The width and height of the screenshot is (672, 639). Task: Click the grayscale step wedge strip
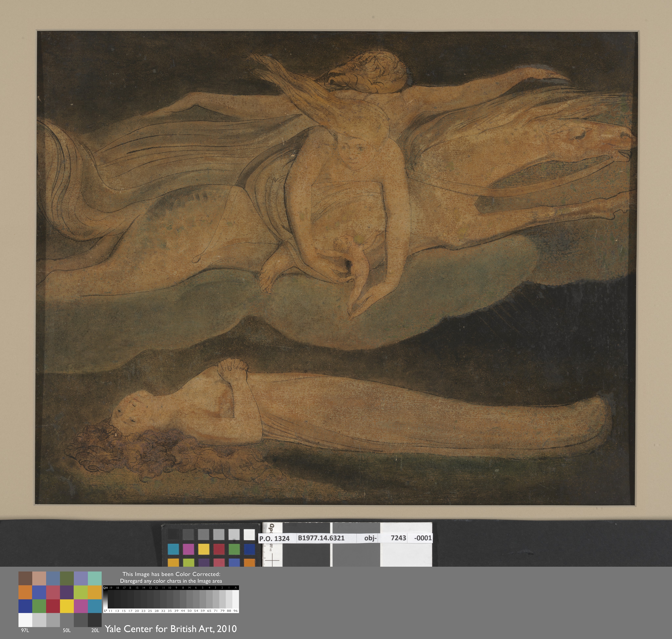coord(171,599)
